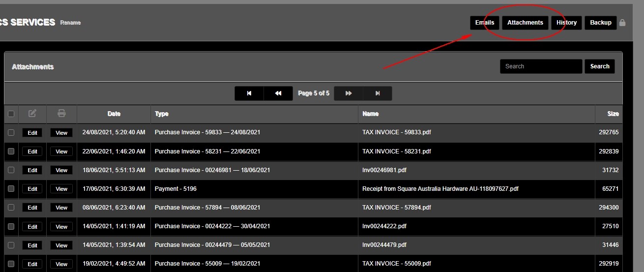The width and height of the screenshot is (644, 272).
Task: View the Purchase Invoice - 00244479 attachment
Action: coord(61,245)
